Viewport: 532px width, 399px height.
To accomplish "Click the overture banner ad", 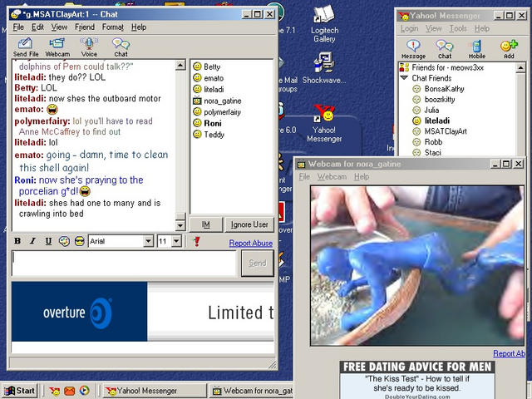I will click(142, 312).
